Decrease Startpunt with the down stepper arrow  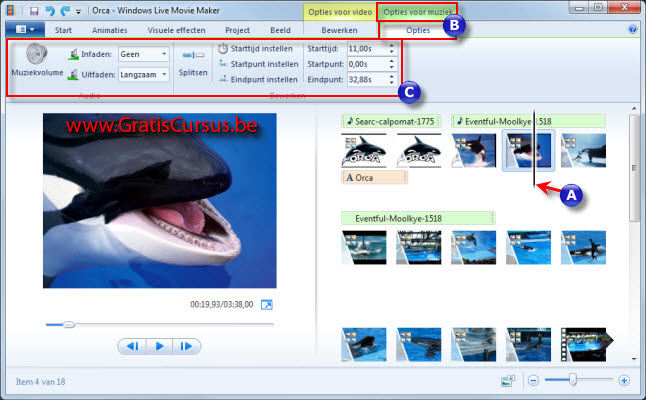point(392,67)
